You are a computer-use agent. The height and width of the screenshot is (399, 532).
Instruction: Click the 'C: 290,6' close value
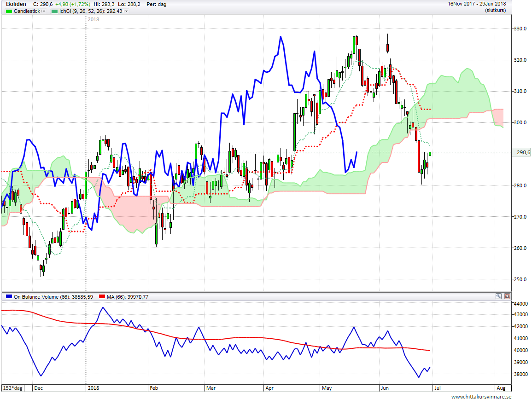(x=43, y=5)
